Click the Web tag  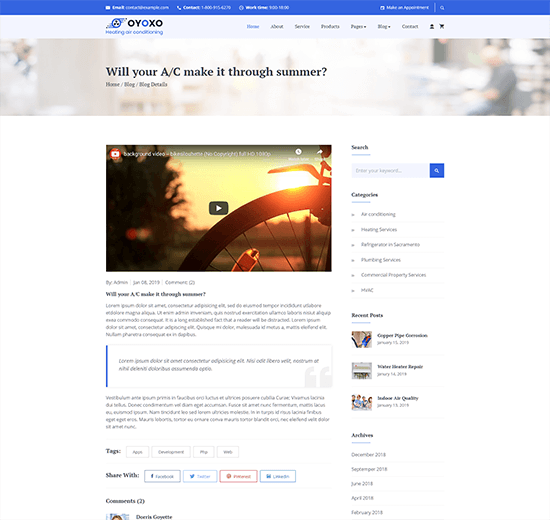point(228,452)
